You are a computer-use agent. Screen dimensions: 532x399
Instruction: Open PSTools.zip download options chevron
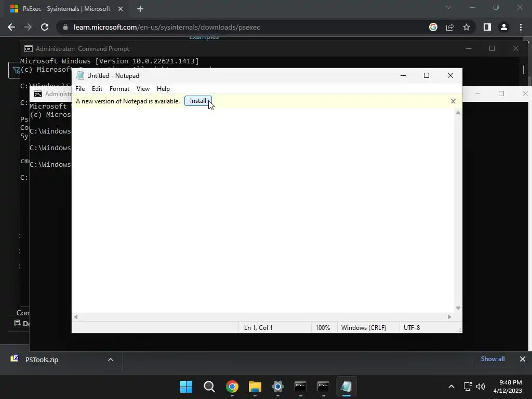[x=111, y=360]
